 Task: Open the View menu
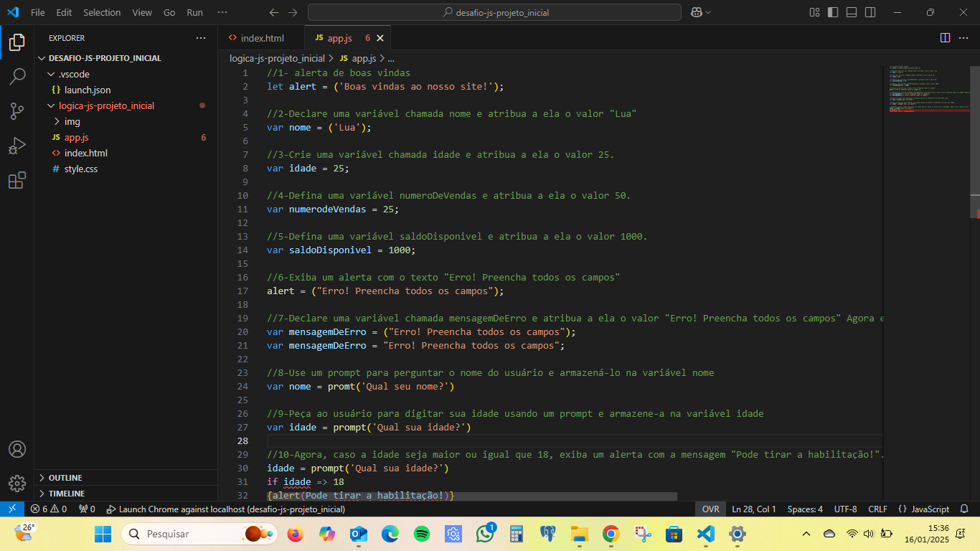pos(142,12)
